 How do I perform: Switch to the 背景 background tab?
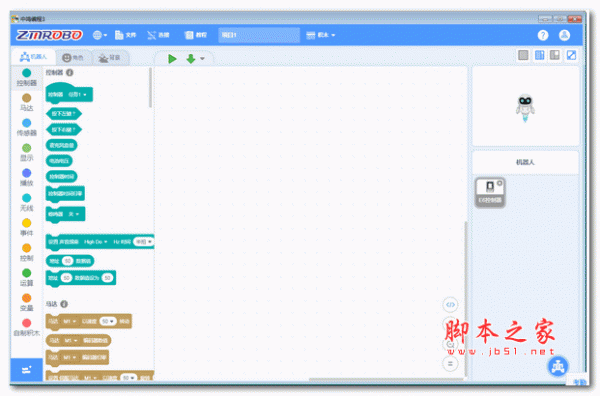pyautogui.click(x=110, y=58)
